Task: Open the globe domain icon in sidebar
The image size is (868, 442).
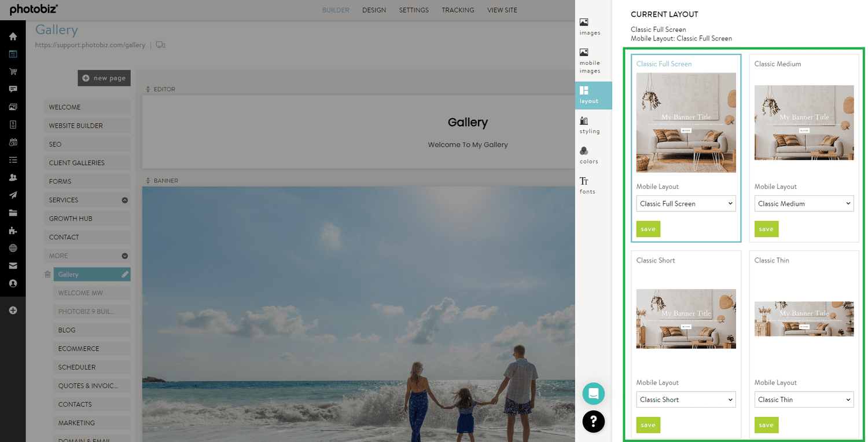Action: pyautogui.click(x=13, y=249)
